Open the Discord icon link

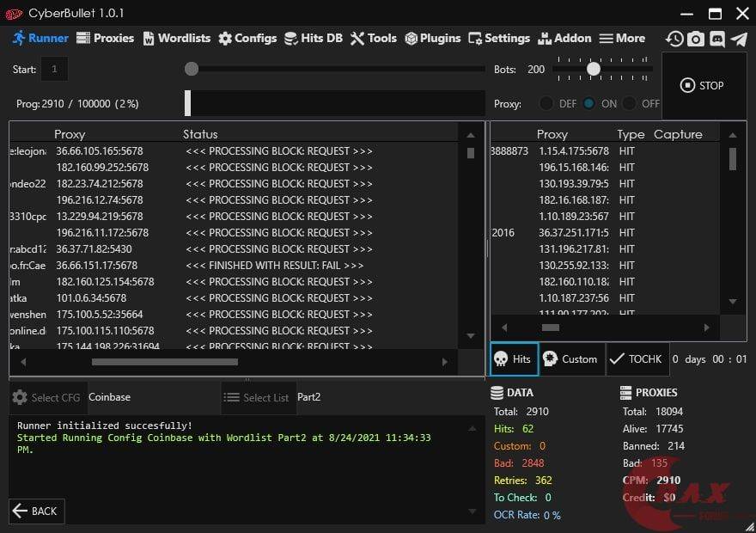717,39
